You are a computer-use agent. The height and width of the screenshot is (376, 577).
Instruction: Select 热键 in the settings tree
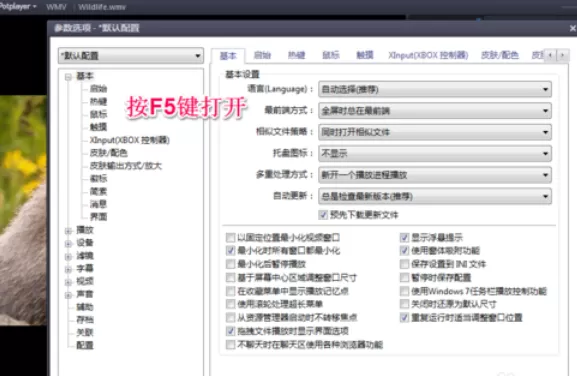[98, 102]
